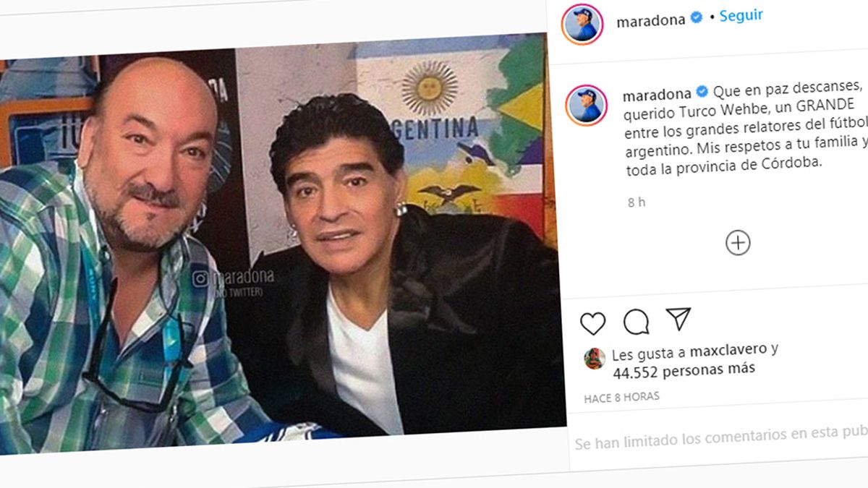The image size is (868, 488).
Task: Click the verified badge in the header
Action: pyautogui.click(x=696, y=20)
